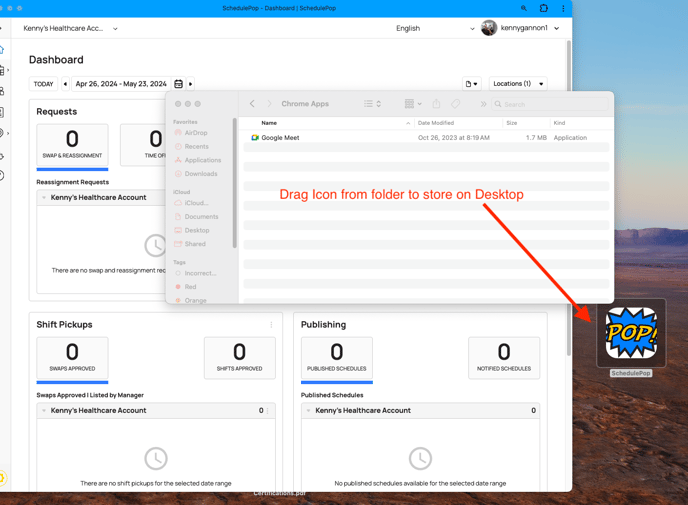Click the Finder Search field
The width and height of the screenshot is (688, 505).
550,104
